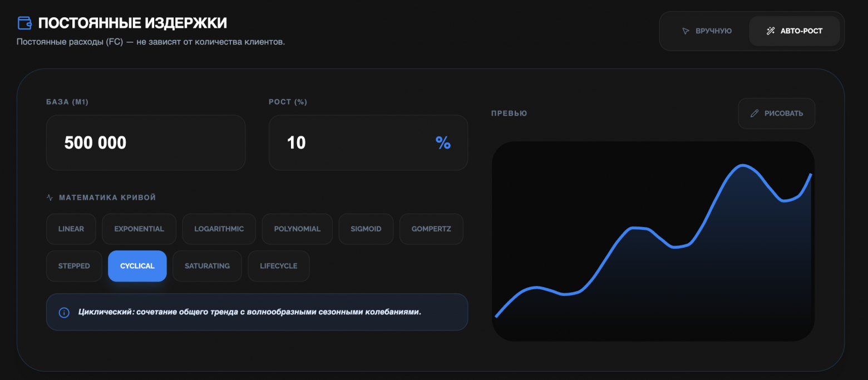Select the Linear curve type
Image resolution: width=868 pixels, height=380 pixels.
(71, 229)
